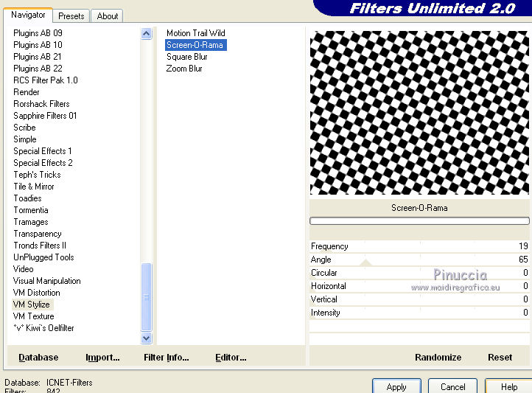Choose UnPlugged Tools category

tap(43, 257)
